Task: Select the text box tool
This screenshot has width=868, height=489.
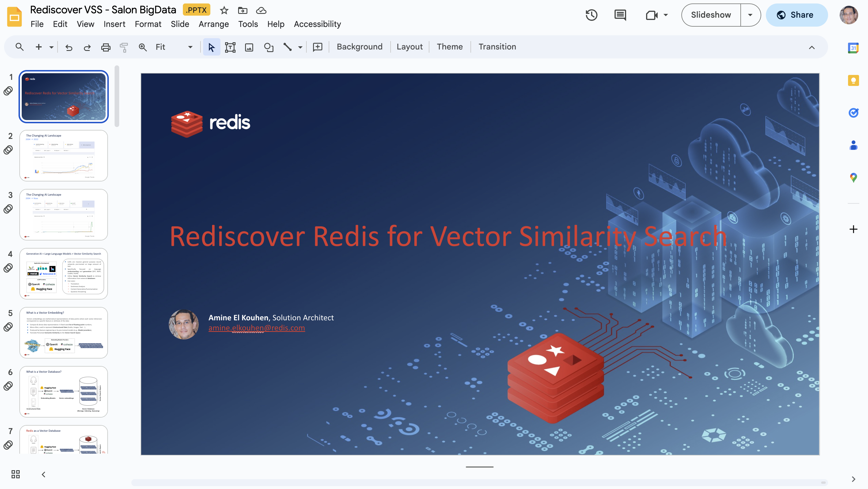Action: 230,47
